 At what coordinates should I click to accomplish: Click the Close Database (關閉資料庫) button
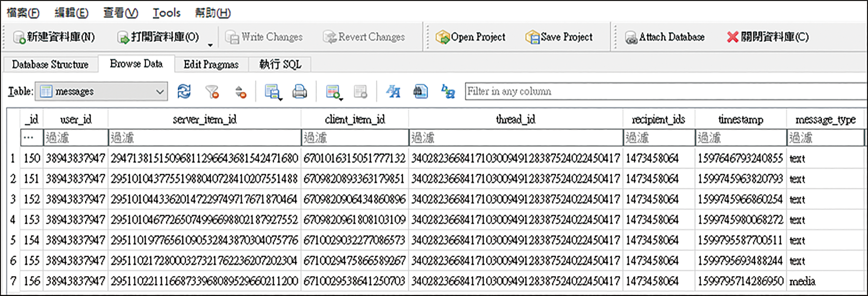click(x=768, y=37)
